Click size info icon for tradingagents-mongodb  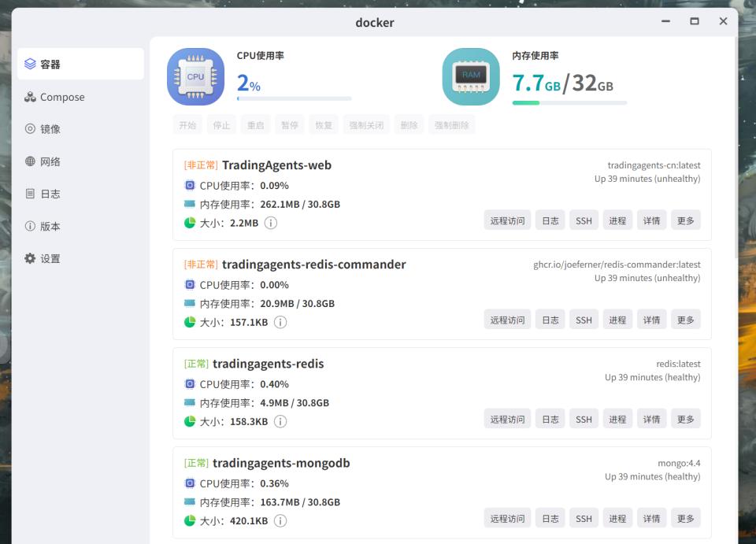point(280,521)
